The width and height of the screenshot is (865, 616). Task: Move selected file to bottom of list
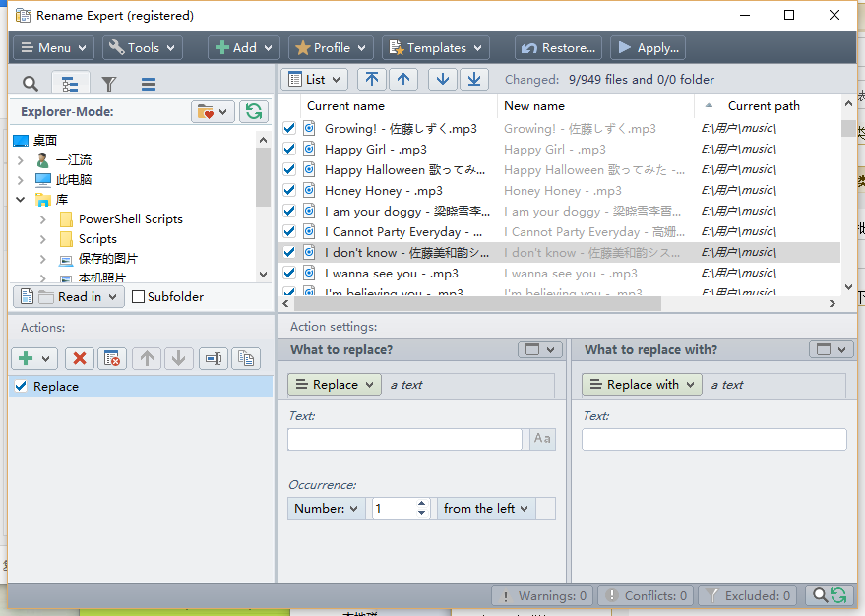click(x=473, y=79)
